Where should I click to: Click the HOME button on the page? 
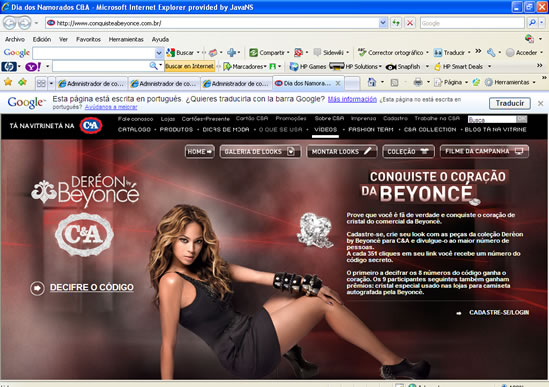point(200,152)
